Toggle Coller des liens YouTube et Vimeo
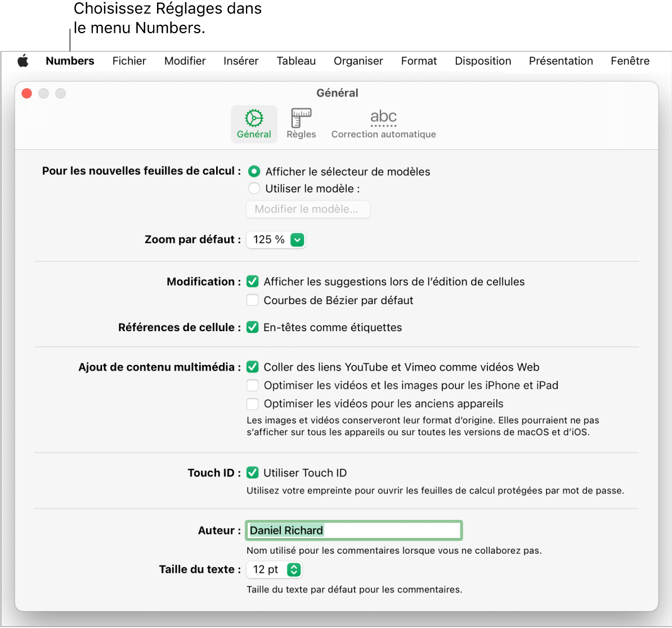Screen dimensions: 672x628 tap(253, 367)
